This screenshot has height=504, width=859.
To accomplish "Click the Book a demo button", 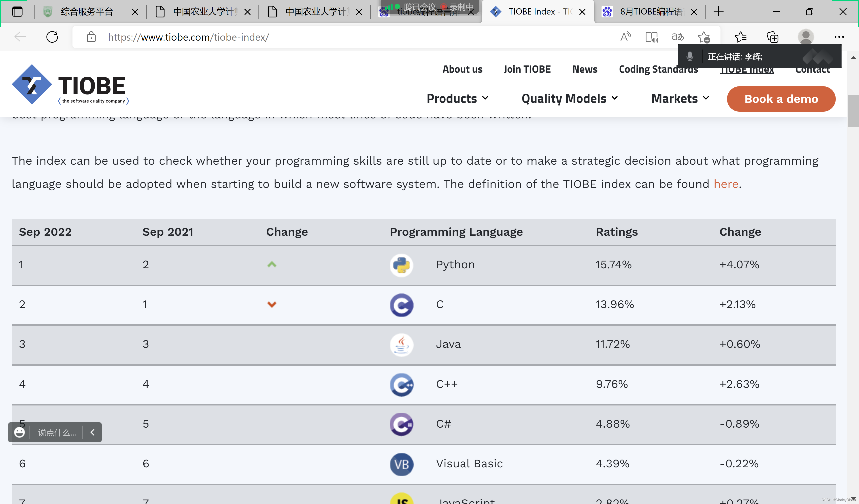I will click(781, 99).
